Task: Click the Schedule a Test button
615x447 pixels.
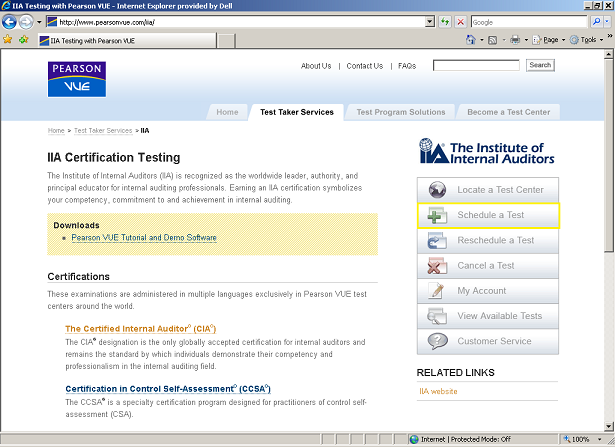Action: click(488, 215)
